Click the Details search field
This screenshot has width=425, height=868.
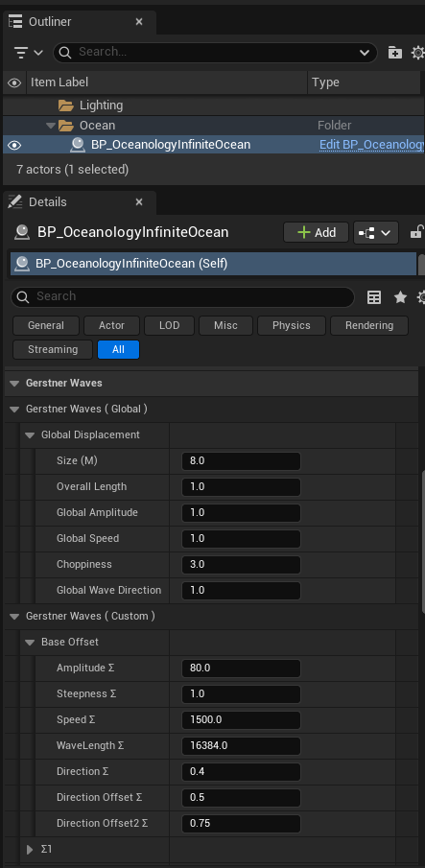point(182,296)
